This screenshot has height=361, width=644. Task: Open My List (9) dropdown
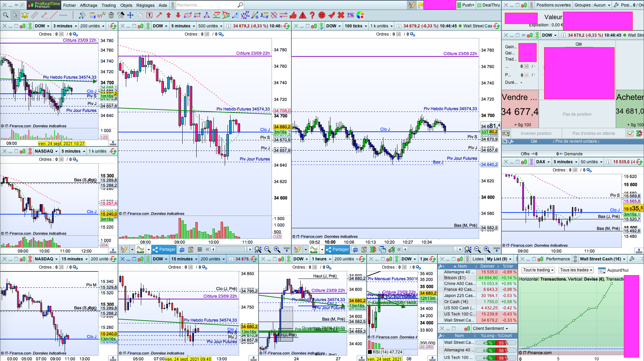pos(499,259)
